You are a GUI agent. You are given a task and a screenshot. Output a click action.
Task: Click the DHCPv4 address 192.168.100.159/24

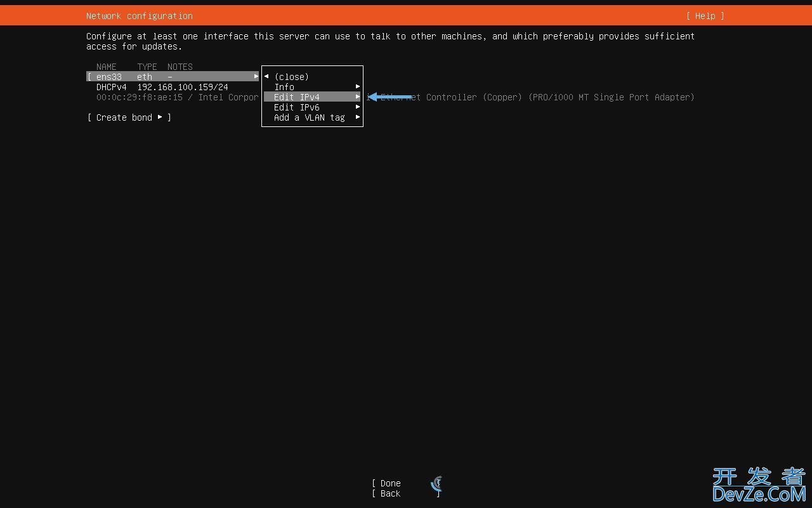click(x=183, y=87)
